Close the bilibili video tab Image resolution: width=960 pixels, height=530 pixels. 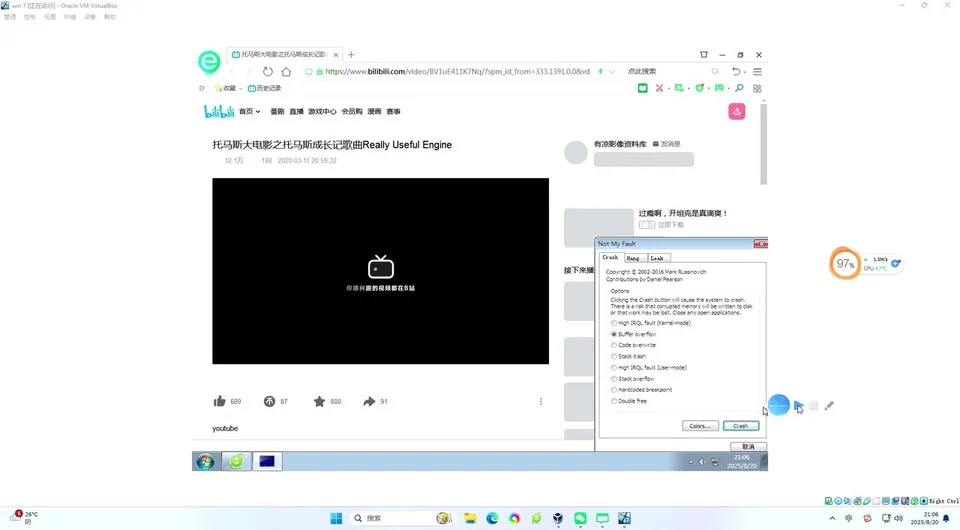pos(336,54)
